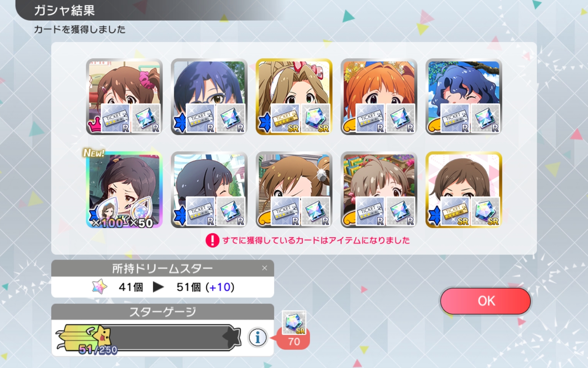Open the star gauge info icon

click(x=258, y=337)
